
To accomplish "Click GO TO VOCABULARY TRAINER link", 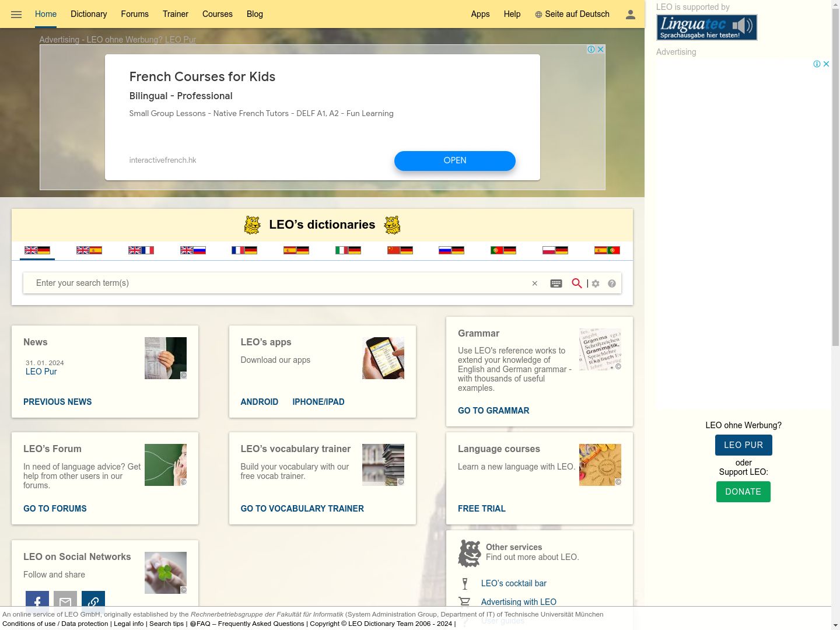I will click(302, 509).
